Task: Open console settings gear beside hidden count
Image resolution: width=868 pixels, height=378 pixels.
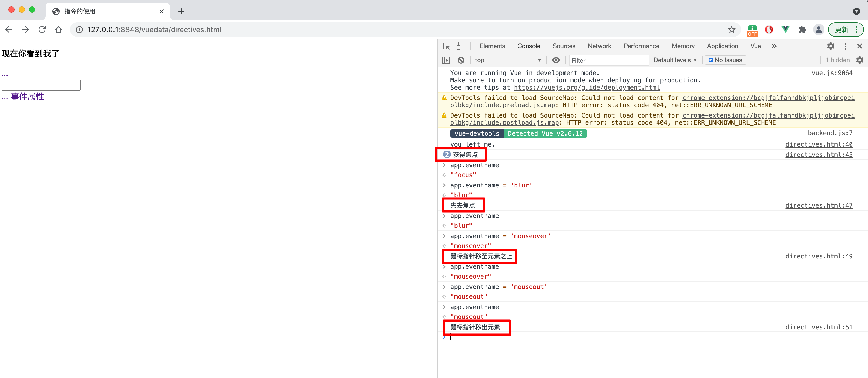Action: 859,60
